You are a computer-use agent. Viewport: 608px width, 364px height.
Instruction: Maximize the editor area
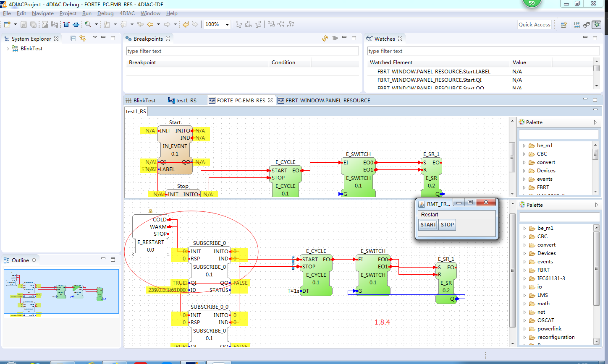(x=595, y=100)
